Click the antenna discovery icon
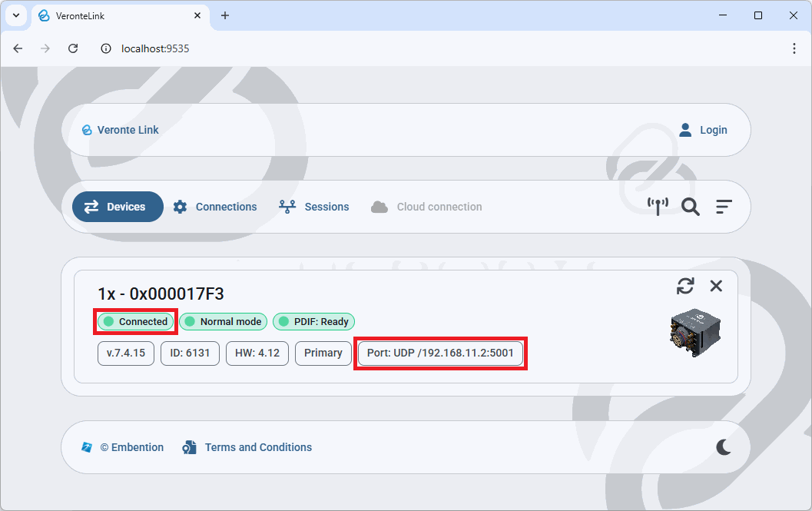The image size is (812, 511). (658, 207)
